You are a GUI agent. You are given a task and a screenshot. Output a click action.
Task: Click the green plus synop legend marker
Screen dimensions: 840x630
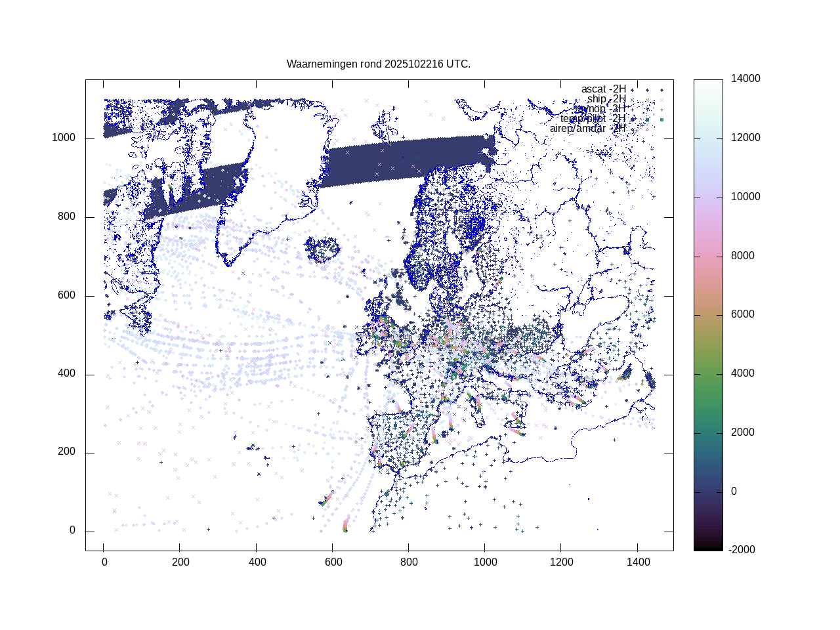tap(661, 110)
